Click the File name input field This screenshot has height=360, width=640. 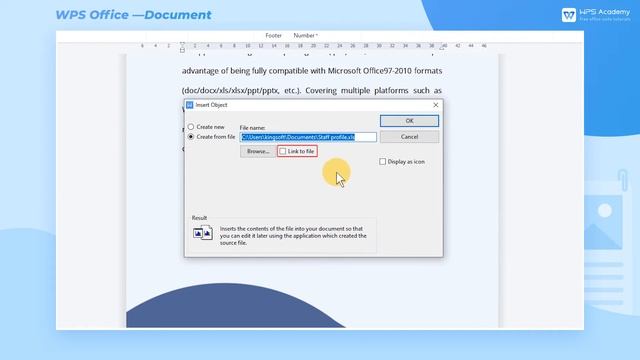pos(308,137)
